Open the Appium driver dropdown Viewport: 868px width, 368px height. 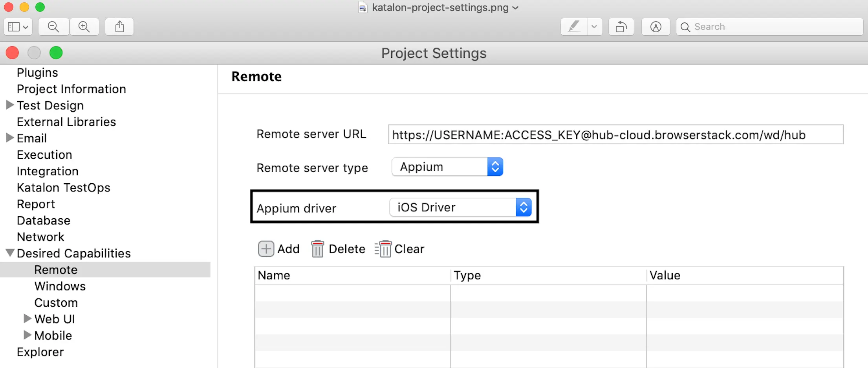point(460,207)
